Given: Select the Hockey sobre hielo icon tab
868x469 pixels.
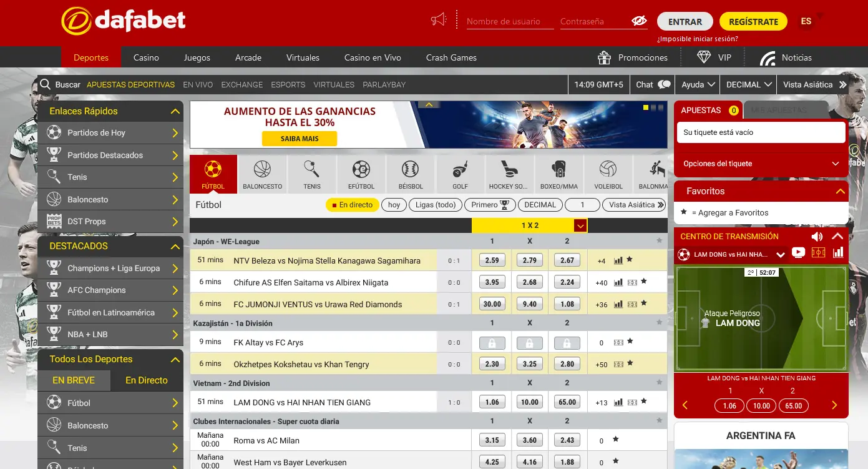Looking at the screenshot, I should coord(509,174).
